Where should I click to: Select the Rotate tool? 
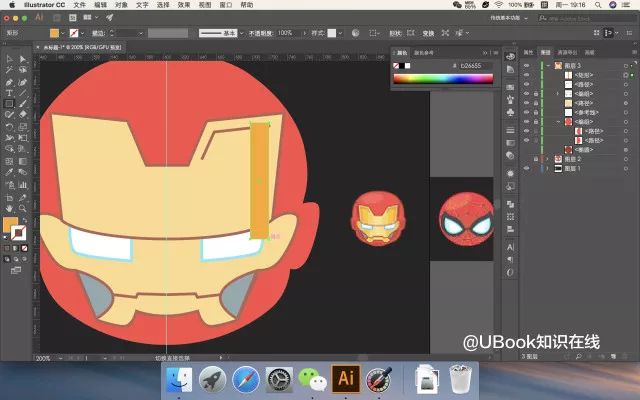(9, 127)
